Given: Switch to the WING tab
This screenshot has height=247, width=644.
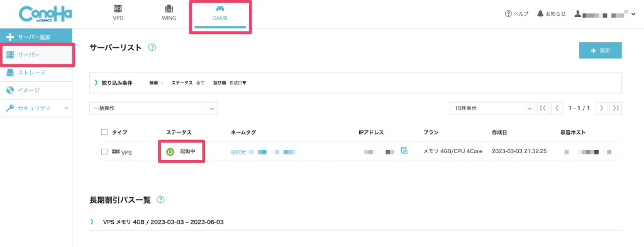Looking at the screenshot, I should coord(169,13).
